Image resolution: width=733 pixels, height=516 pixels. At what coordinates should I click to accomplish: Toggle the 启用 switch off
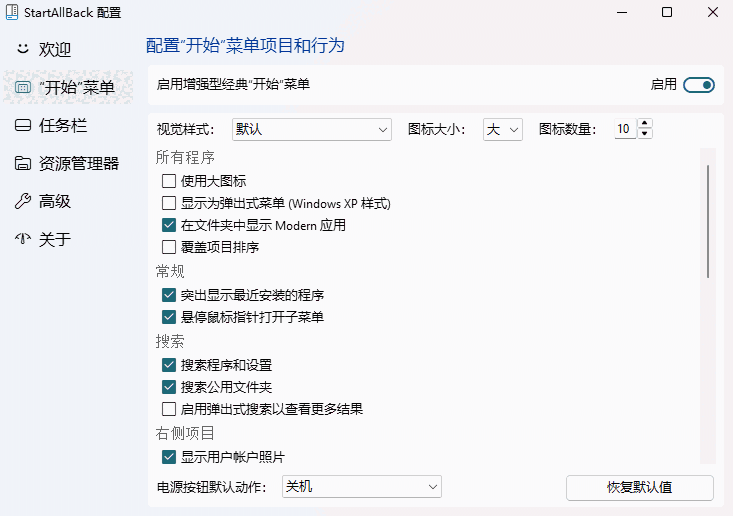point(699,85)
